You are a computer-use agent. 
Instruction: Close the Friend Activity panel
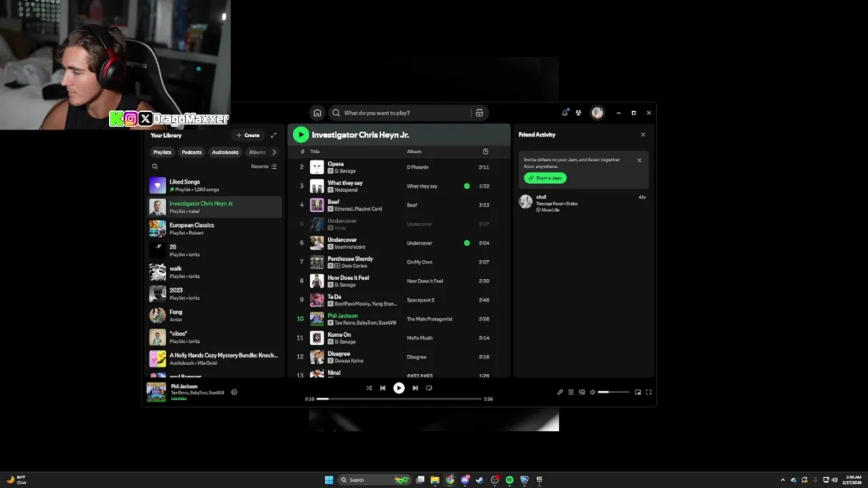(x=643, y=134)
